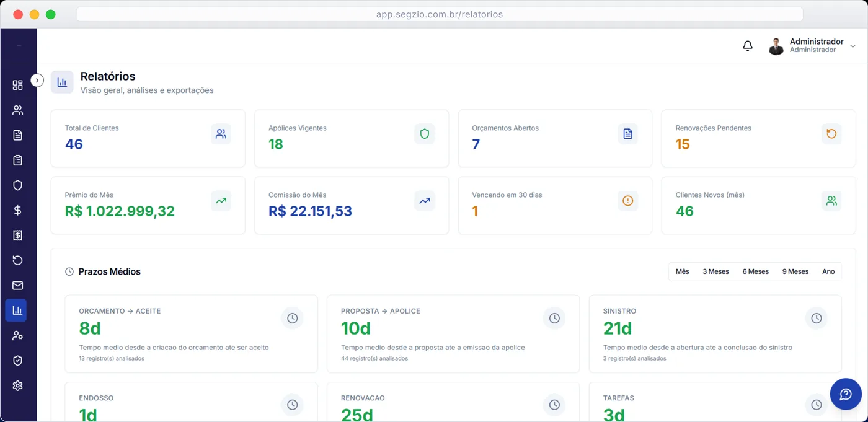
Task: Click the Prazos Médios section heading
Action: (x=110, y=271)
